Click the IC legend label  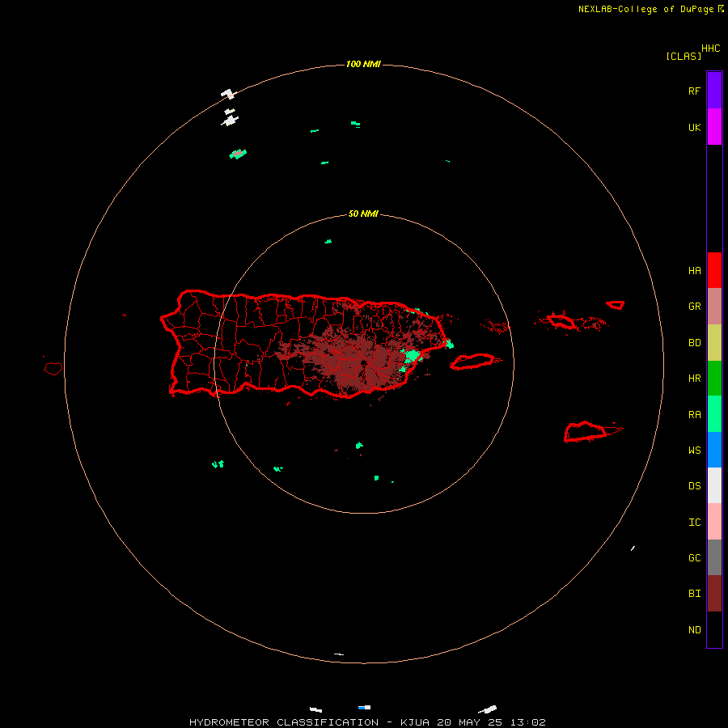694,523
